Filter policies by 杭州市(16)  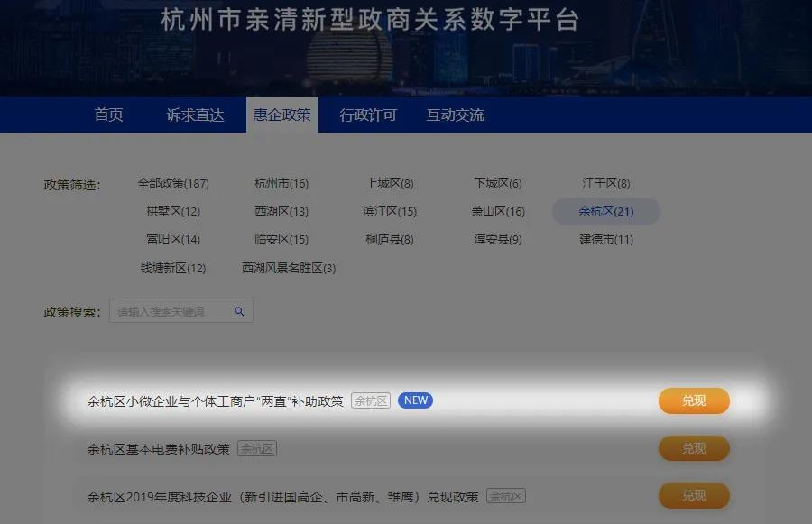(281, 184)
